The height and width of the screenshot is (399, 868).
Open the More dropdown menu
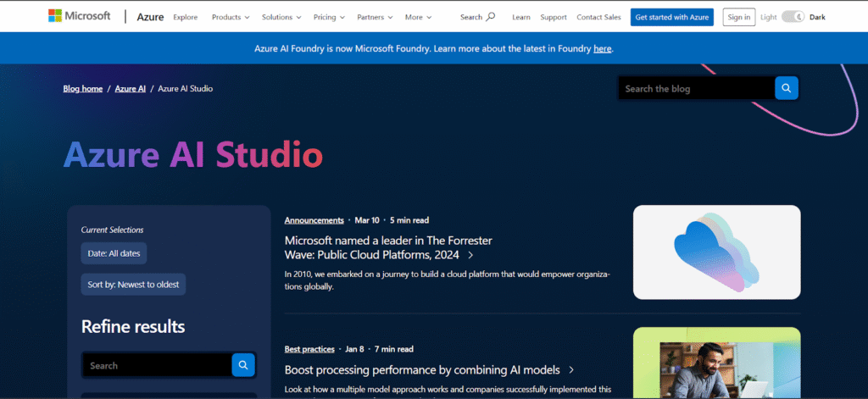(418, 17)
